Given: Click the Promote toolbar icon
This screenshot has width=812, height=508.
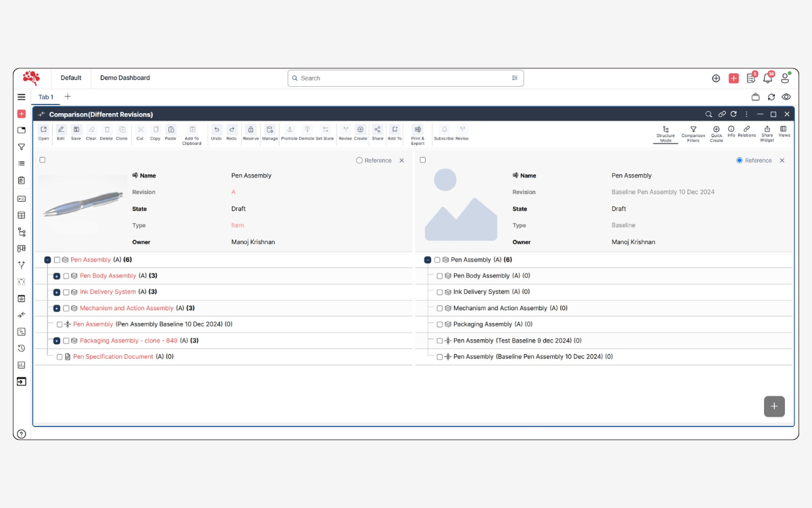Looking at the screenshot, I should click(289, 130).
